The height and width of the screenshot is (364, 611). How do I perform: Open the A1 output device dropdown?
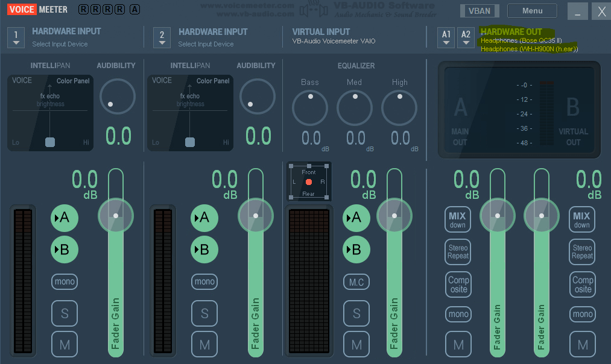(x=446, y=37)
